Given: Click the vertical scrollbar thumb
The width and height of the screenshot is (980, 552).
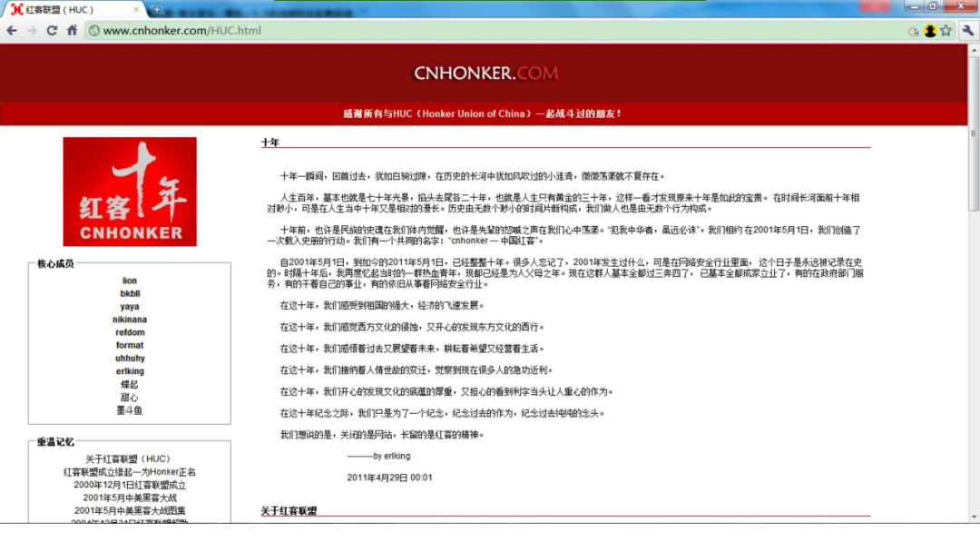Looking at the screenshot, I should pos(974,136).
